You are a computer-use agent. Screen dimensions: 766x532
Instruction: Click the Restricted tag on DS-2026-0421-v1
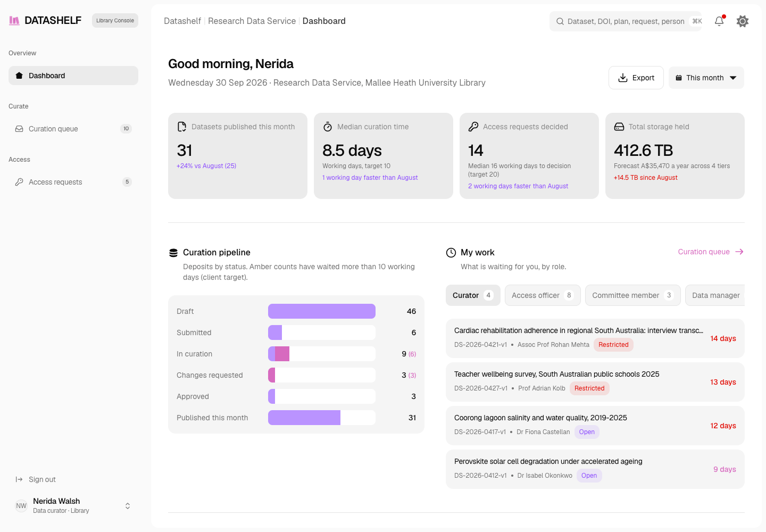point(613,345)
